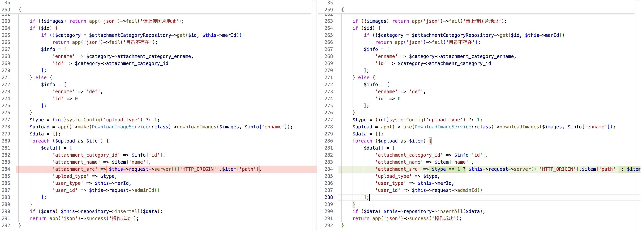644x231 pixels.
Task: Click the highlighted closing brace on right line 289
Action: click(x=354, y=204)
